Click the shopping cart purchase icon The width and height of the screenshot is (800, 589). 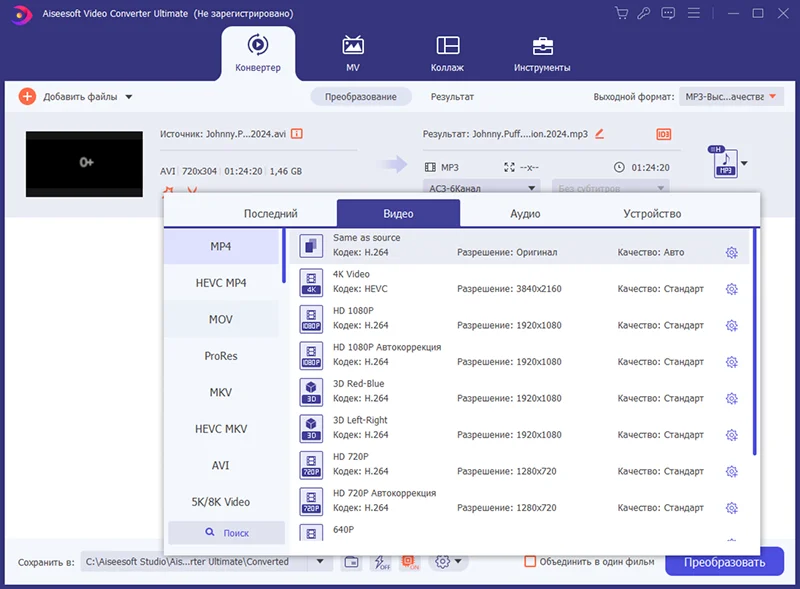(621, 13)
